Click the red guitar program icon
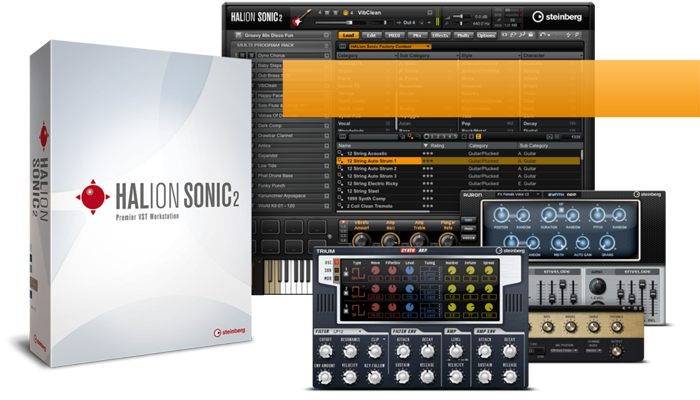 coord(302,18)
